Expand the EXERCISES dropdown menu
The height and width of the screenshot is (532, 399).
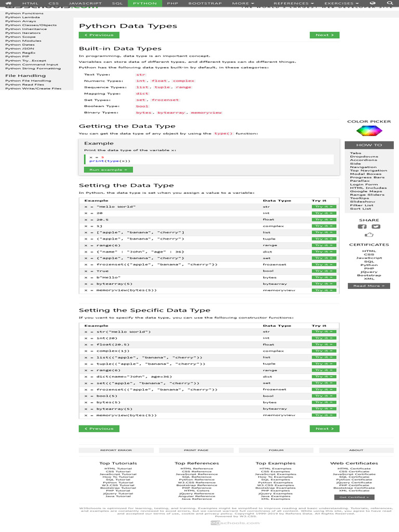(x=341, y=3)
